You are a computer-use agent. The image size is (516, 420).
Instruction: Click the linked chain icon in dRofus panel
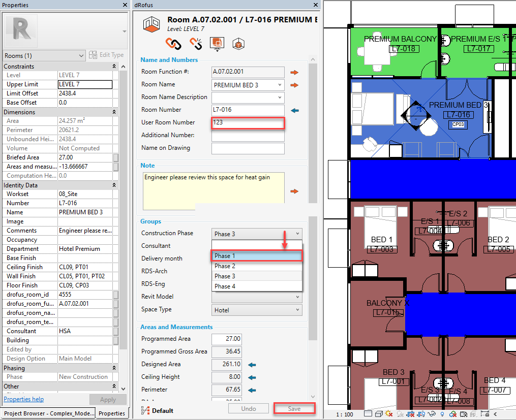coord(174,44)
